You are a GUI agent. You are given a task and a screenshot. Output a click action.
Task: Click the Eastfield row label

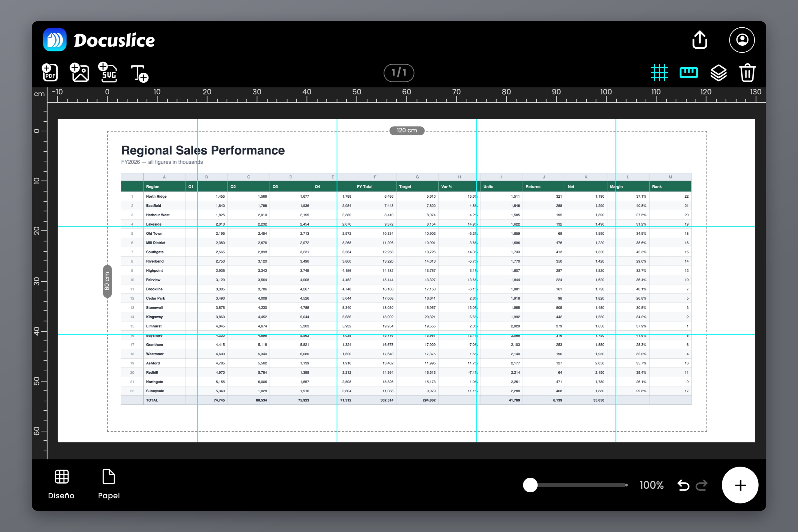[x=153, y=206]
